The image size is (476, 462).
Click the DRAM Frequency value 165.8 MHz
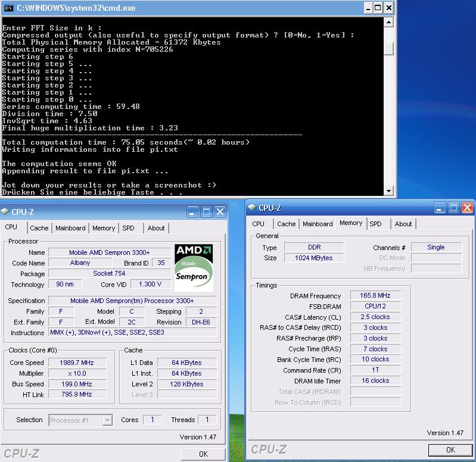pos(375,295)
